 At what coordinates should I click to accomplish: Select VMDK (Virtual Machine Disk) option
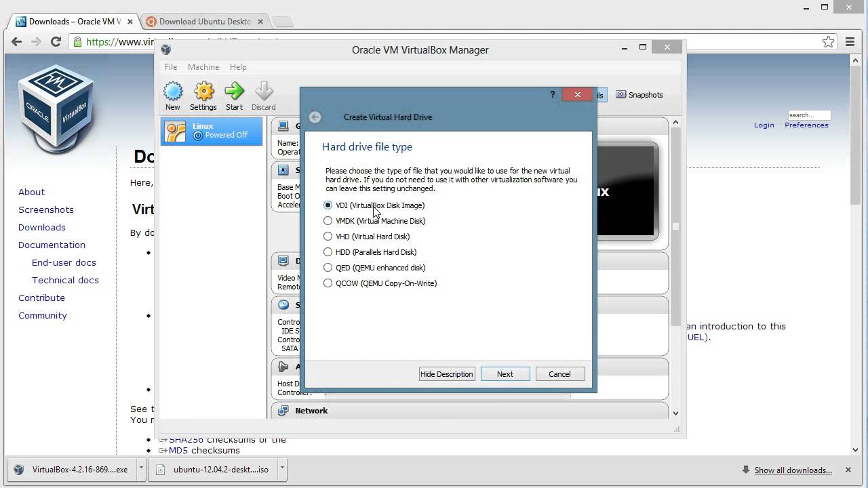point(374,221)
